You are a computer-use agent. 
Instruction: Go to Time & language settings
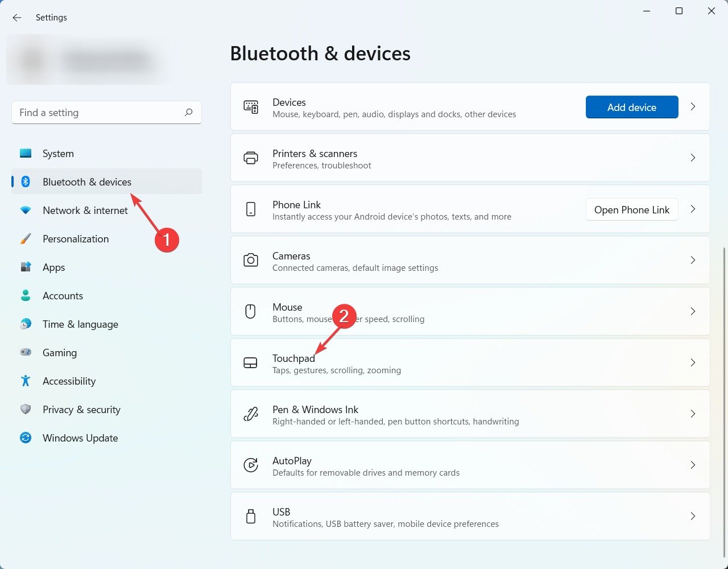tap(80, 324)
